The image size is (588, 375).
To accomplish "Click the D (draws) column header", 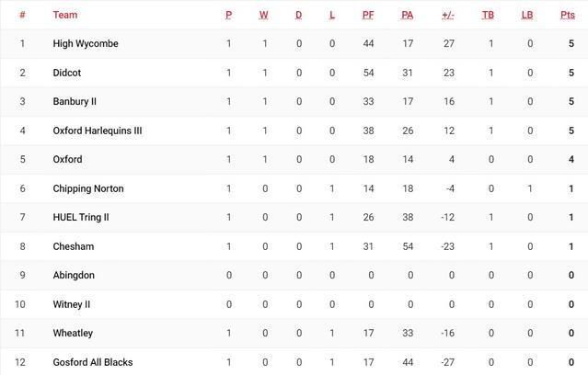I will point(298,15).
